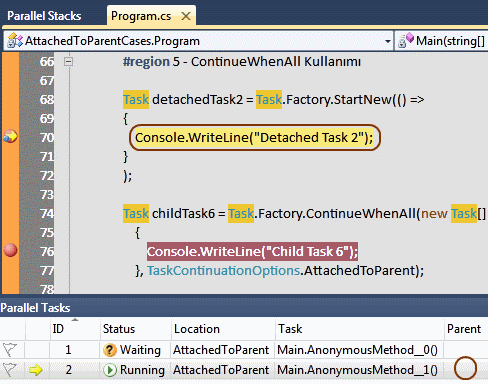The height and width of the screenshot is (384, 488).
Task: Click the Parallel Tasks panel title
Action: click(35, 308)
